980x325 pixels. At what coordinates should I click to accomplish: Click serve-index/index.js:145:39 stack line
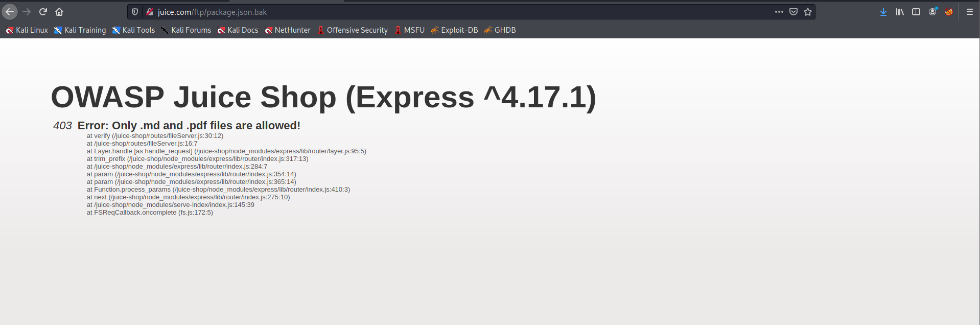[x=170, y=205]
